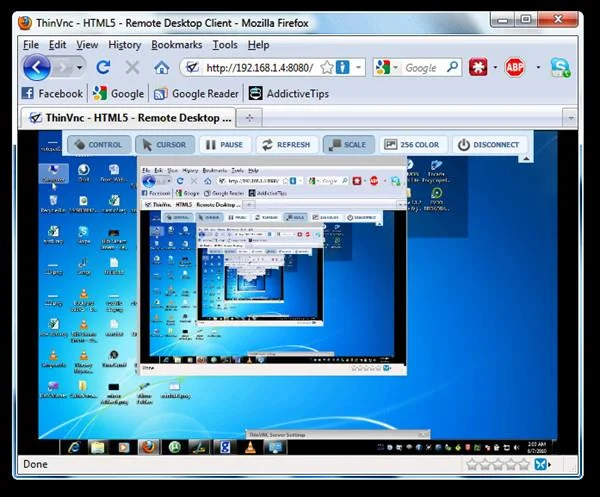Expand the address bar URL dropdown
The image size is (600, 497).
coord(358,68)
